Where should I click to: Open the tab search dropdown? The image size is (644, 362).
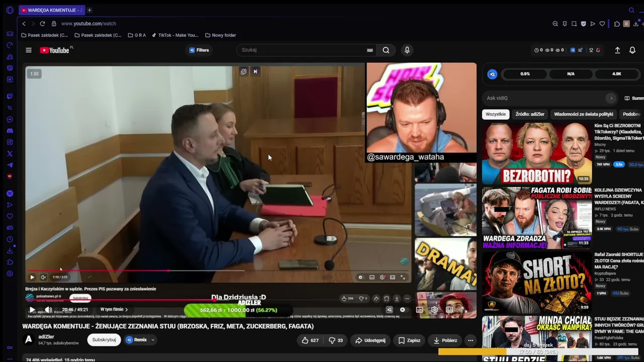[x=632, y=10]
